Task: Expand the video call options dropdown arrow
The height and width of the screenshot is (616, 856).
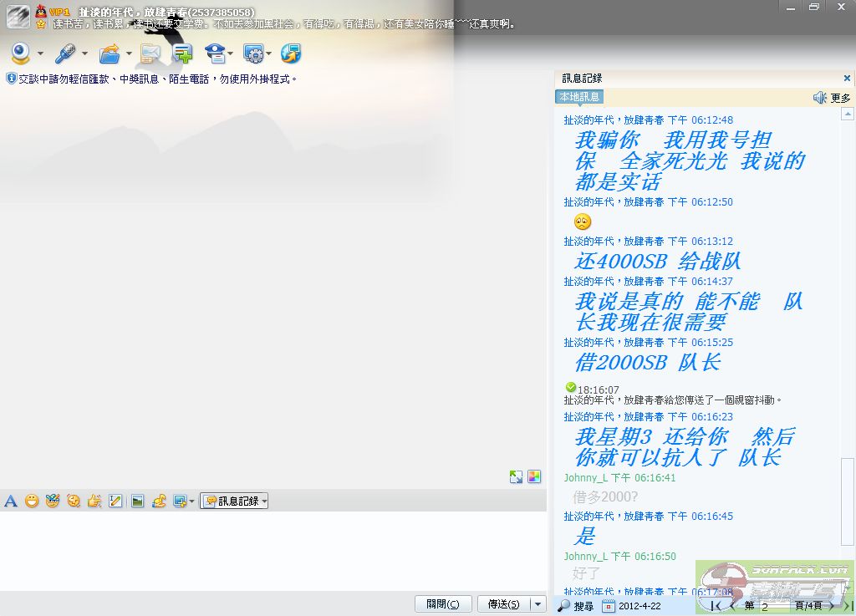Action: pyautogui.click(x=40, y=55)
